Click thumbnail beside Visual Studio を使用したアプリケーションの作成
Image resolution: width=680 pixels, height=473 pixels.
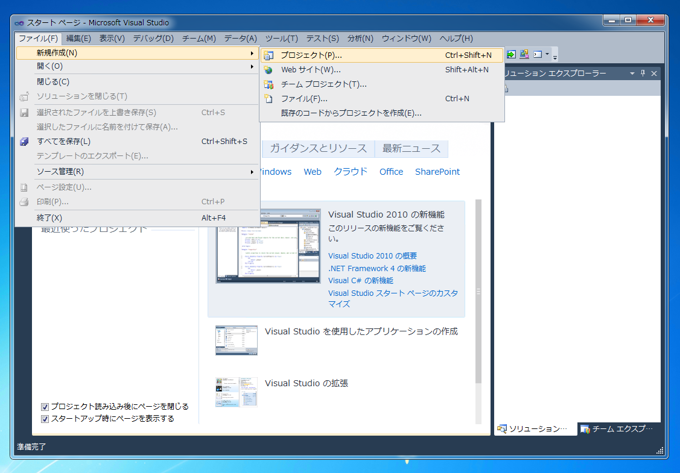(236, 340)
